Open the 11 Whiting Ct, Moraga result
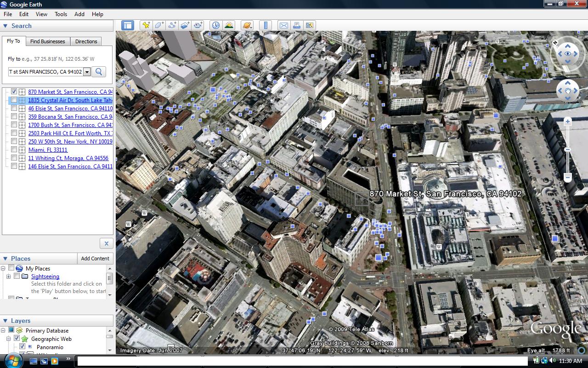 [68, 158]
